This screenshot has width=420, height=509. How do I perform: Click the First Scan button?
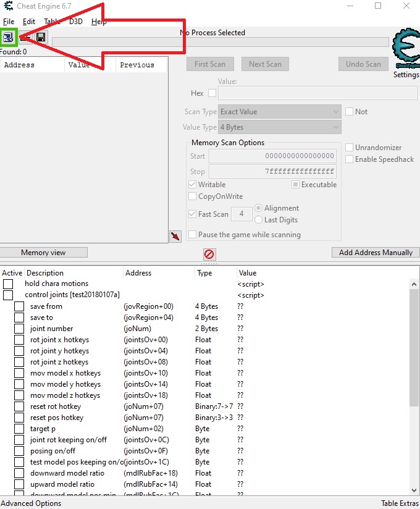coord(210,64)
